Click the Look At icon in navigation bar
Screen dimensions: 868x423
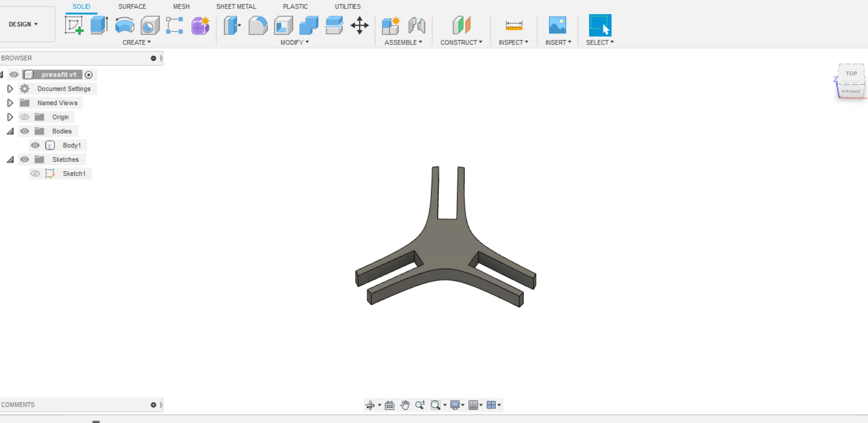click(390, 405)
